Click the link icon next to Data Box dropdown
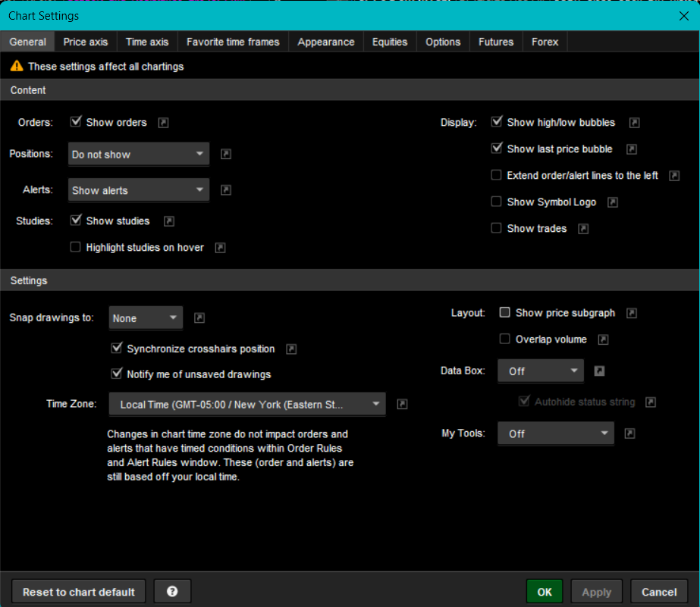700x607 pixels. click(599, 371)
